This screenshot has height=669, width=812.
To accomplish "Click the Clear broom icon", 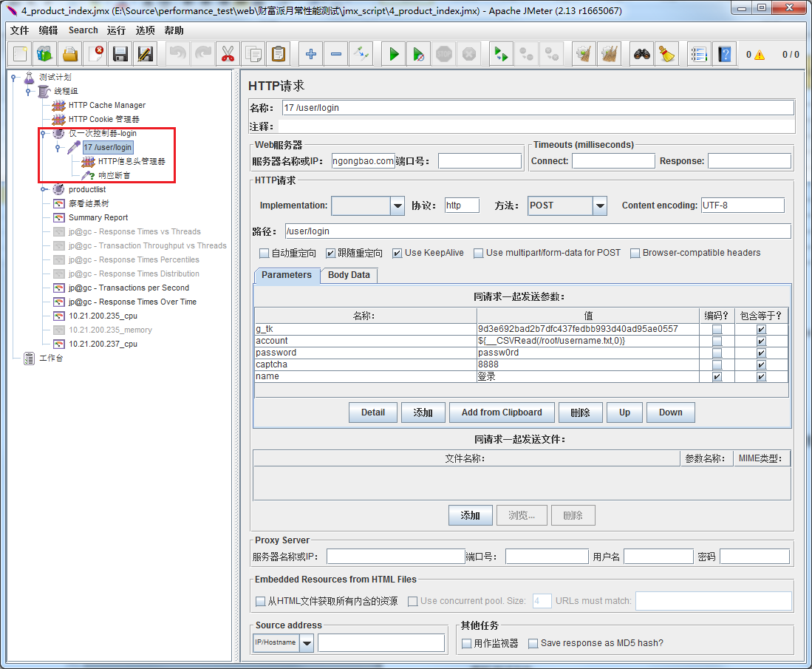I will point(584,54).
